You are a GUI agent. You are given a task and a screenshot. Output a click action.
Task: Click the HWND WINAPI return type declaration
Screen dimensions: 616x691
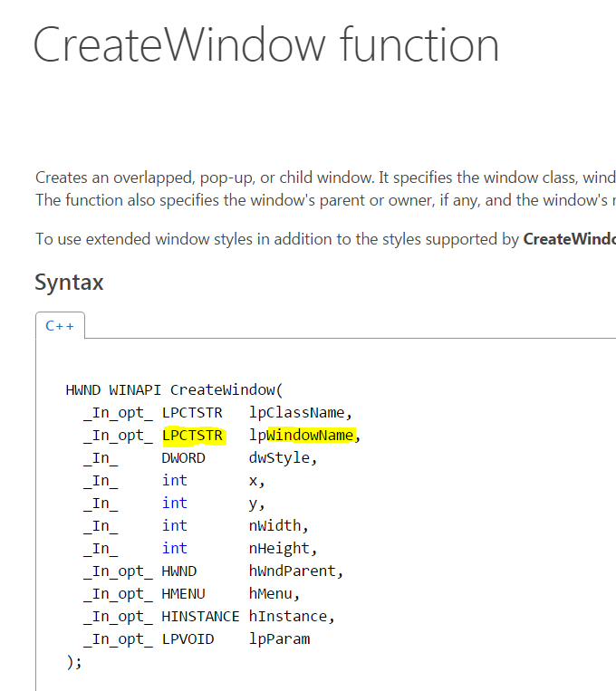point(114,390)
